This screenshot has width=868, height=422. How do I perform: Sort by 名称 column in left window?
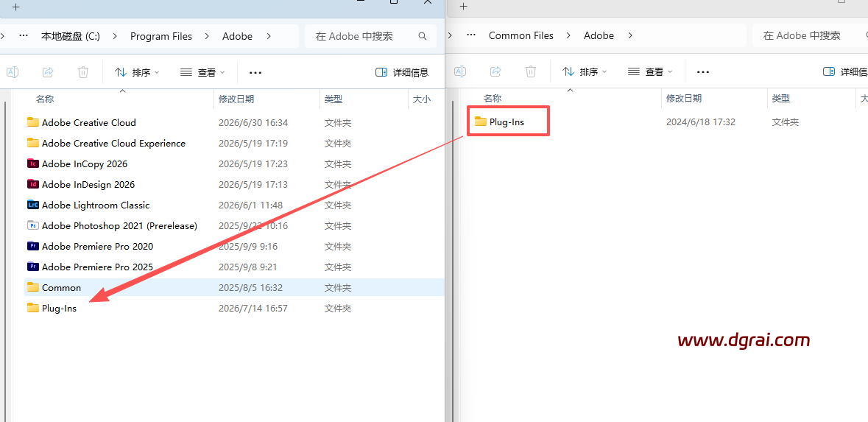click(45, 99)
